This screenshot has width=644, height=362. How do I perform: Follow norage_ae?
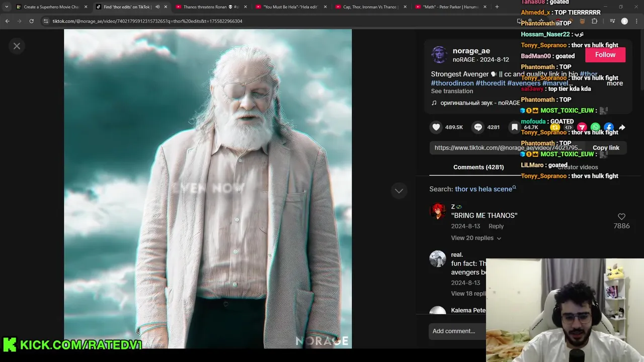point(605,55)
